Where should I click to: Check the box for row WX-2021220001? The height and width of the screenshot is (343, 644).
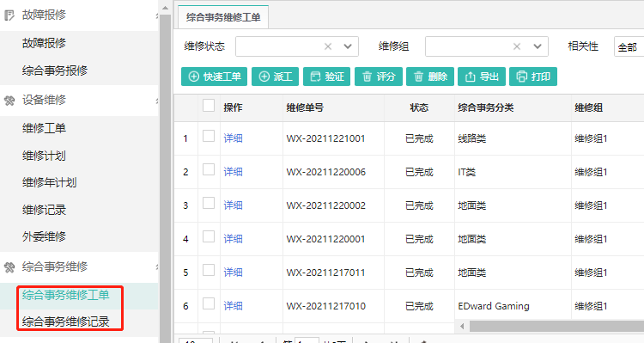pyautogui.click(x=209, y=236)
